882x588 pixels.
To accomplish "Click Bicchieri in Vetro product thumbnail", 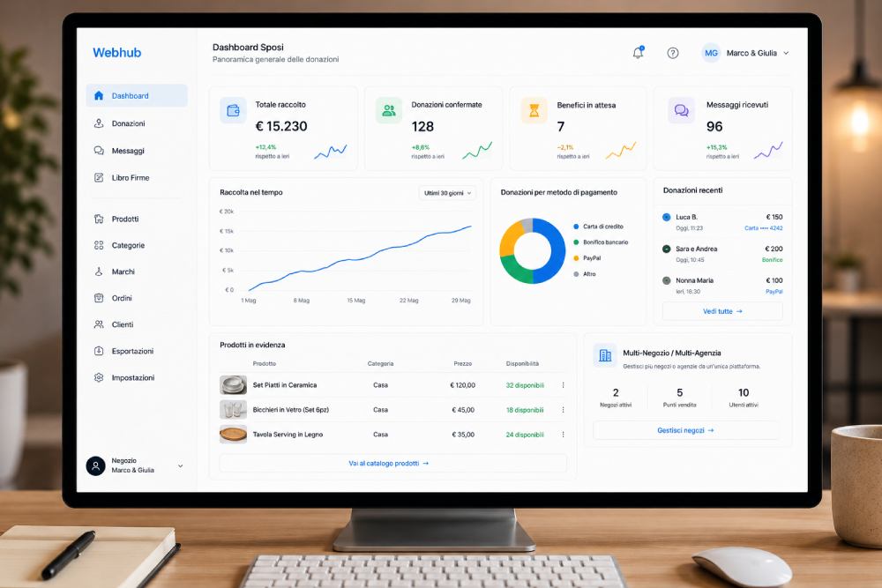I will pyautogui.click(x=233, y=410).
